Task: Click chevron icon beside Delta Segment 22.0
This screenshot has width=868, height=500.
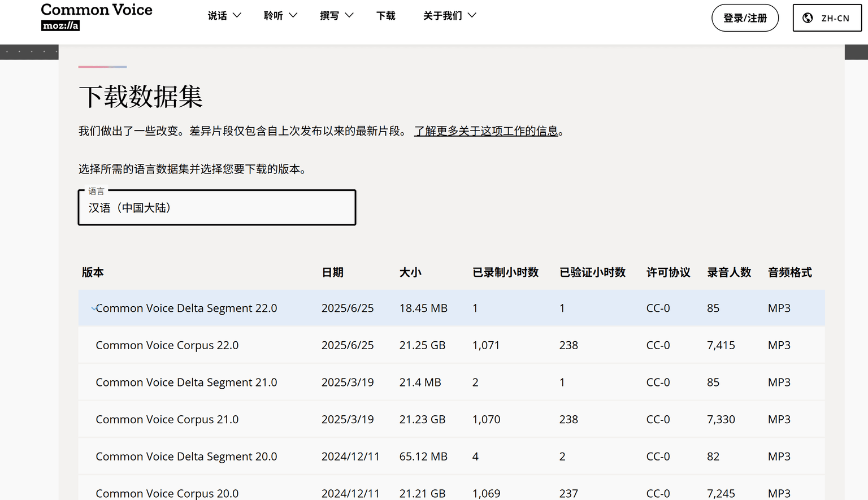Action: pos(94,308)
